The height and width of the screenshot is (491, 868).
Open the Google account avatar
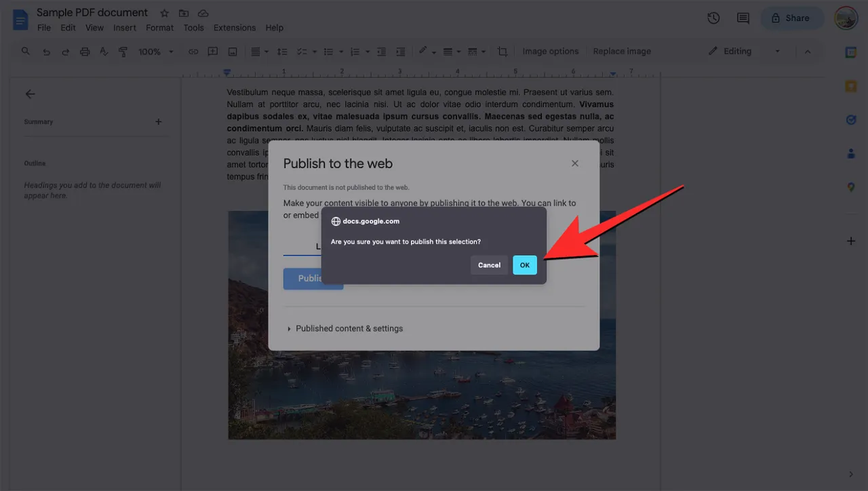point(846,18)
